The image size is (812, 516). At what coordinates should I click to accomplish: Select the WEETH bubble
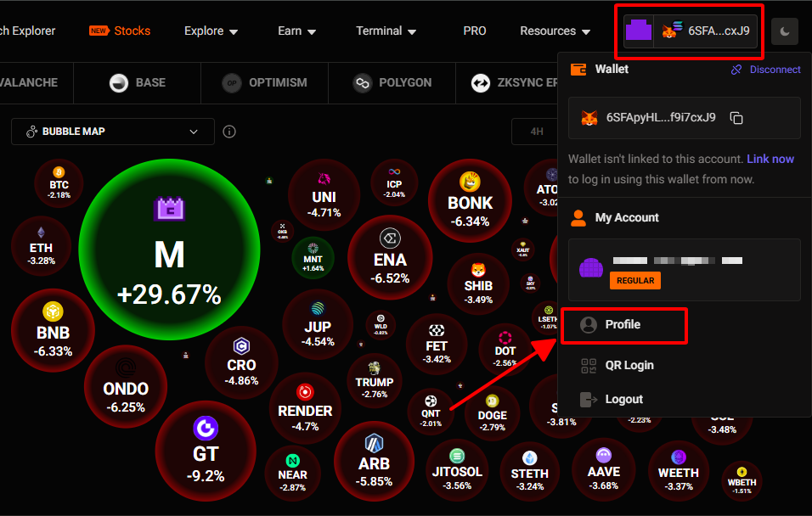pyautogui.click(x=679, y=471)
